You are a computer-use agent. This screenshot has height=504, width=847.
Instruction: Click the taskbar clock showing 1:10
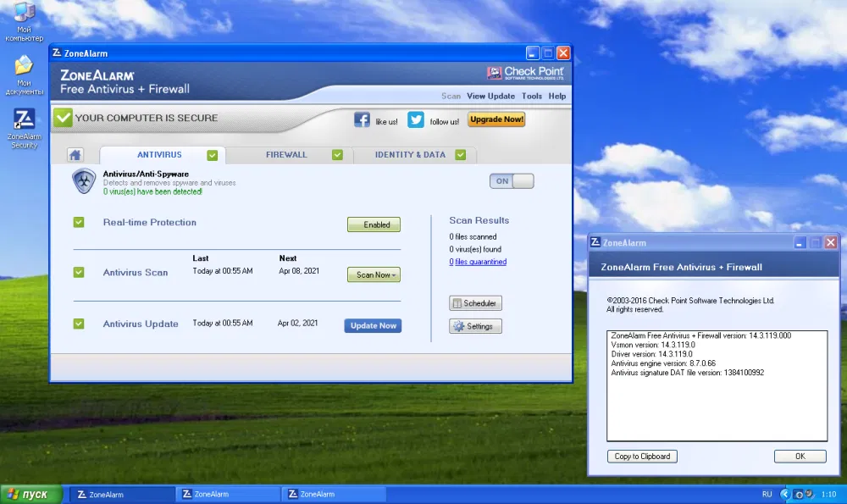[828, 495]
